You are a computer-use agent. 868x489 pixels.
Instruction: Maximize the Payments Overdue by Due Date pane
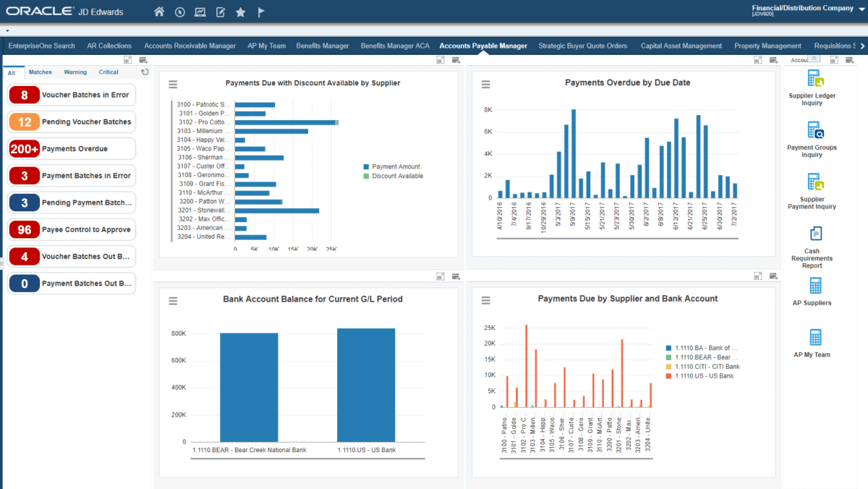coord(757,60)
